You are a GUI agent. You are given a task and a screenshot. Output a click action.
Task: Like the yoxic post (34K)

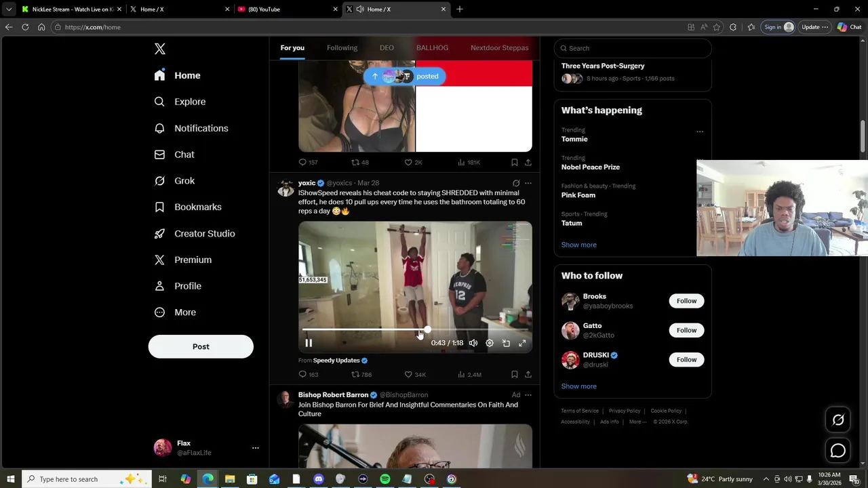415,374
